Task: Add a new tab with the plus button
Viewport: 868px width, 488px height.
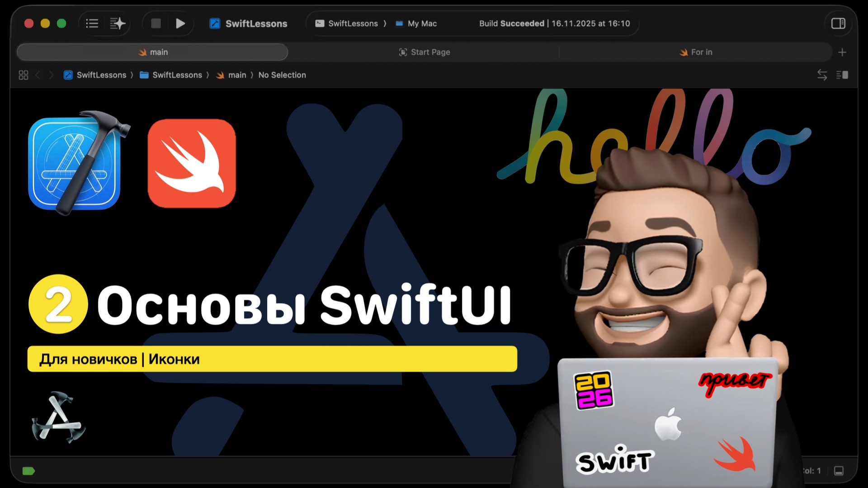Action: click(843, 52)
